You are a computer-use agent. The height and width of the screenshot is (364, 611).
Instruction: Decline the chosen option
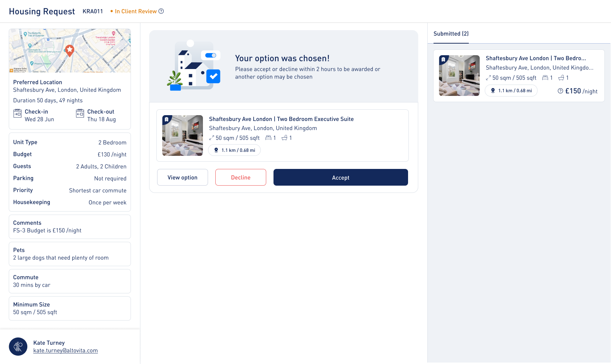pos(241,177)
